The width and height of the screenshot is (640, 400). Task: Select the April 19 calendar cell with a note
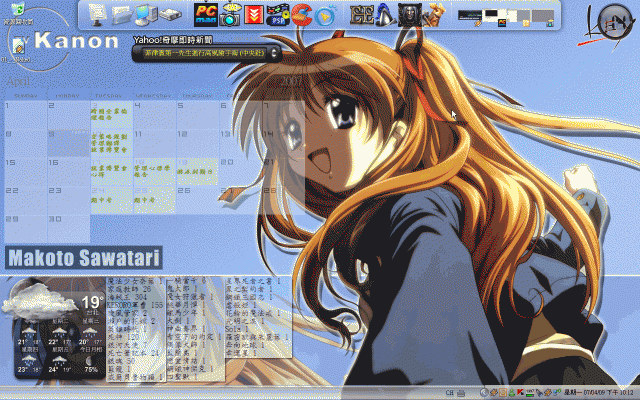[x=197, y=172]
